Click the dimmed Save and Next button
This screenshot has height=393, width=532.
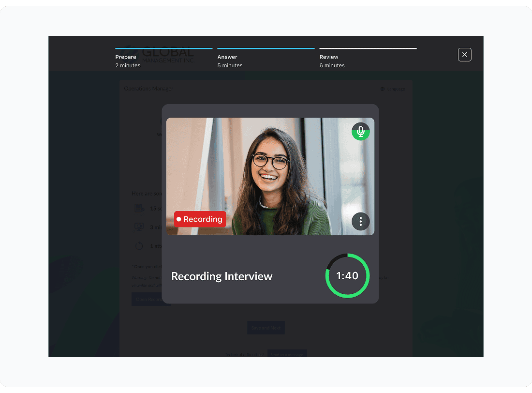pyautogui.click(x=266, y=328)
